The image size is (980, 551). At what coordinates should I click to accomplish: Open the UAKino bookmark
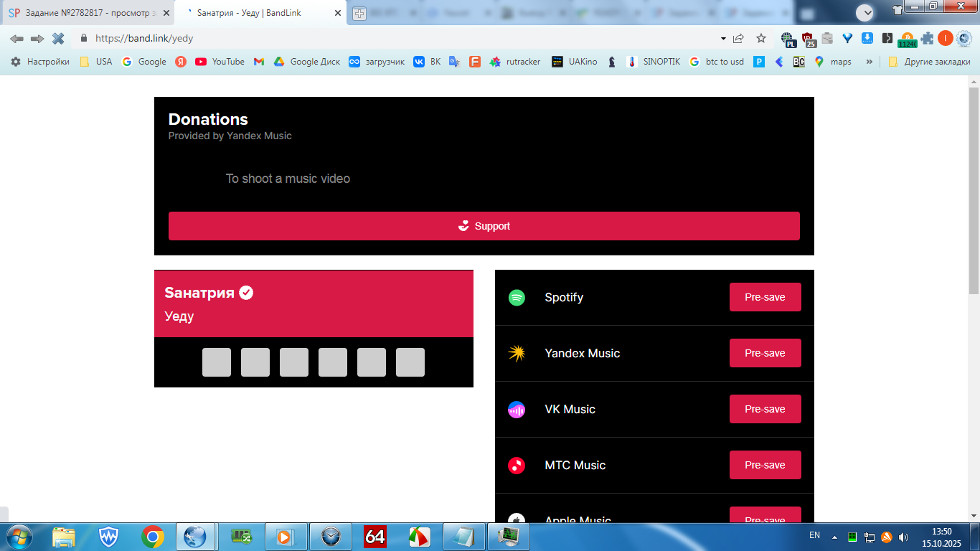(575, 62)
